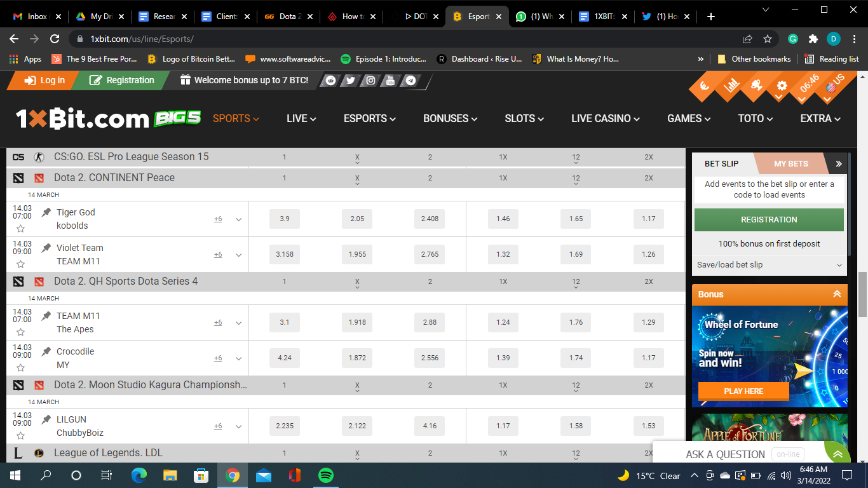Screen dimensions: 868x488
Task: Switch to the MY BETS tab
Action: 791,163
